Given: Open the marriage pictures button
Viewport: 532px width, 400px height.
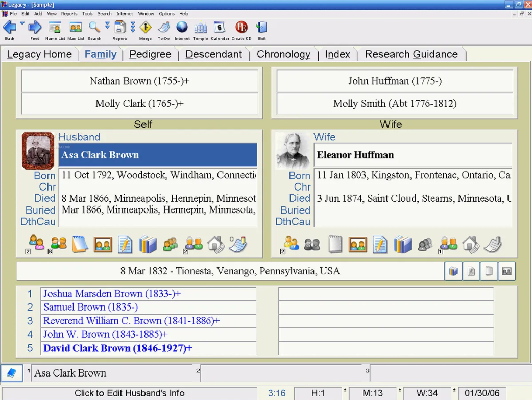Looking at the screenshot, I should pos(506,271).
